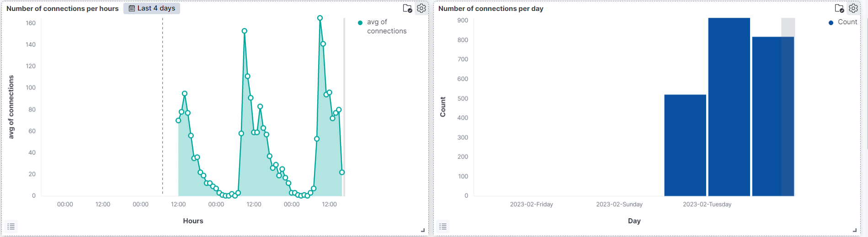Open the Count legend label options
The width and height of the screenshot is (868, 237).
click(847, 22)
